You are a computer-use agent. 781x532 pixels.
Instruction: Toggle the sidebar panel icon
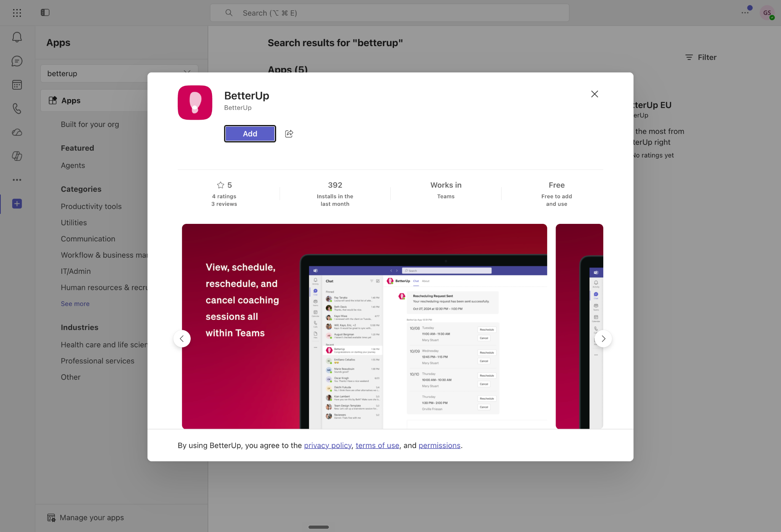pyautogui.click(x=45, y=13)
